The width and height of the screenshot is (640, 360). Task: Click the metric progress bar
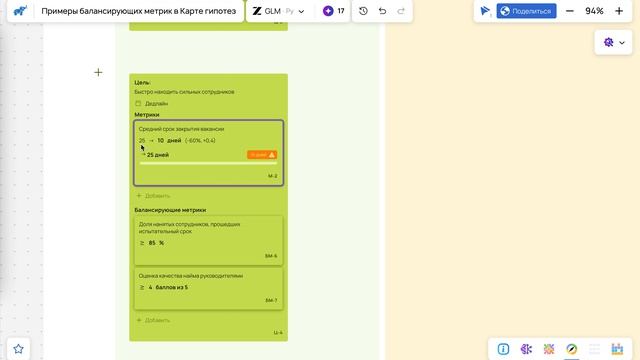208,163
